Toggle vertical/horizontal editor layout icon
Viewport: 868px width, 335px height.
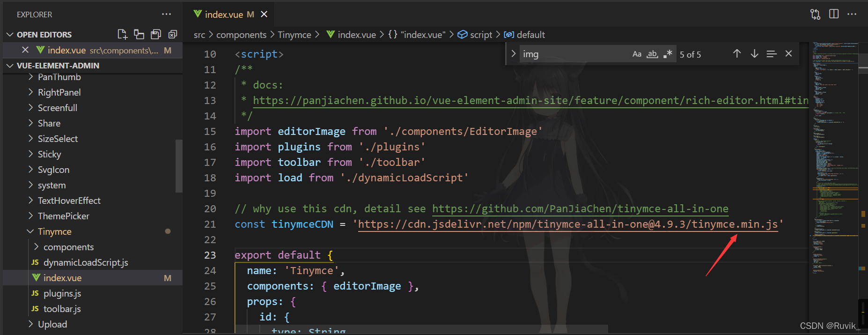(x=139, y=34)
